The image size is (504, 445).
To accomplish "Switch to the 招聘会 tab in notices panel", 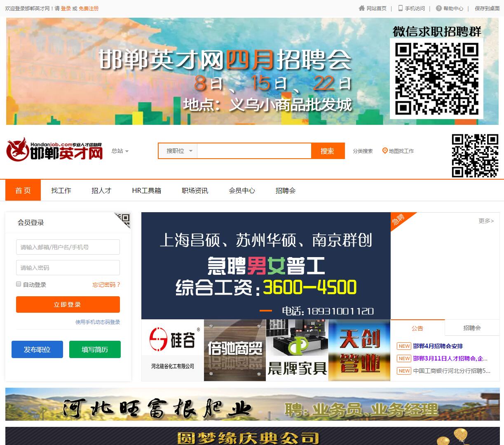I will pos(472,328).
